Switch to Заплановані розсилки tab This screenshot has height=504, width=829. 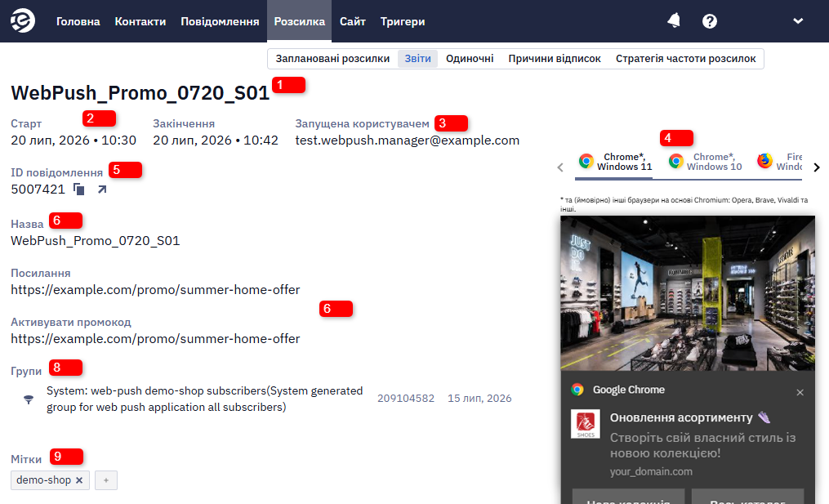pos(332,59)
